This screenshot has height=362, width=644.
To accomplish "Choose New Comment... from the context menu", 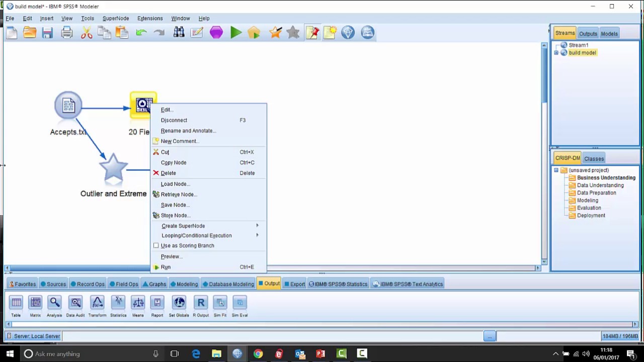I will 209,141.
